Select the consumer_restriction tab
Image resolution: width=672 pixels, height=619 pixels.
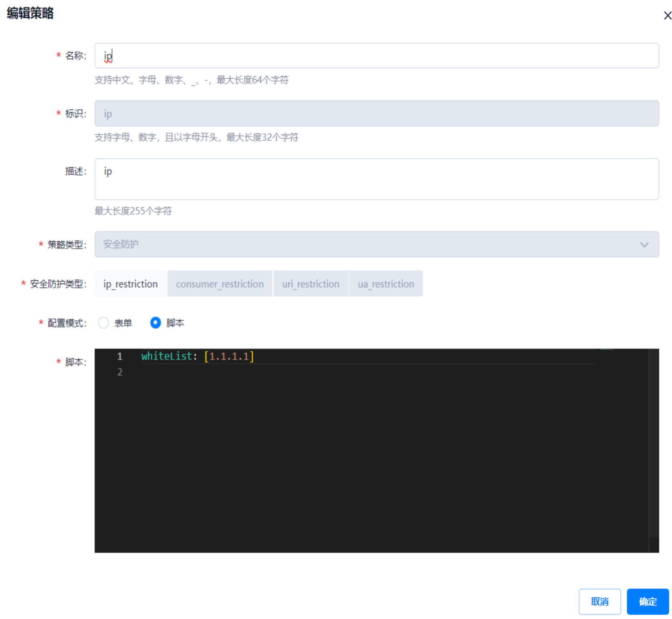220,283
